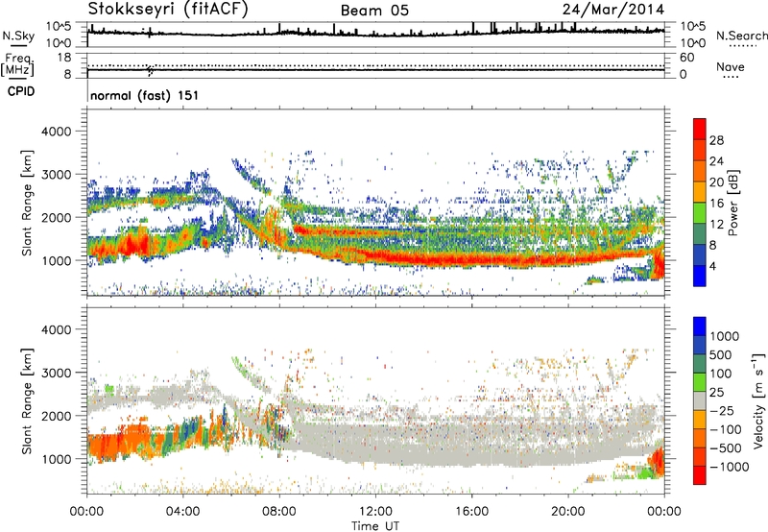Click the '1000' range tick on the velocity panel
Viewport: 768px width, 532px height.
(x=57, y=459)
